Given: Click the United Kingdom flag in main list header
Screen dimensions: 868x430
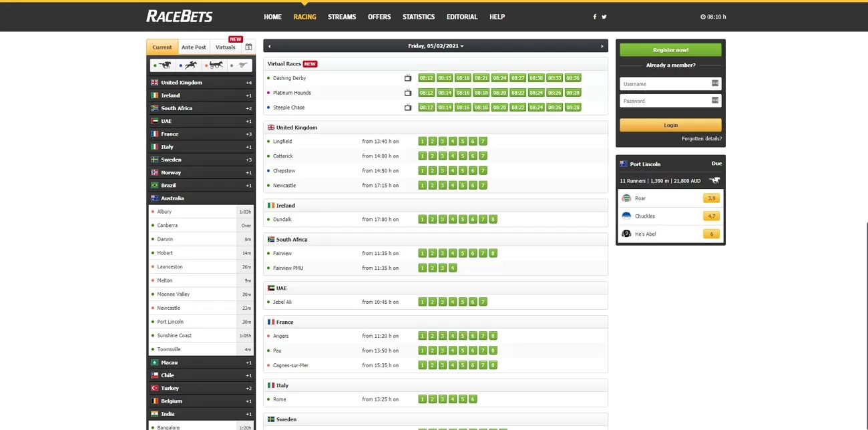Looking at the screenshot, I should (x=271, y=128).
